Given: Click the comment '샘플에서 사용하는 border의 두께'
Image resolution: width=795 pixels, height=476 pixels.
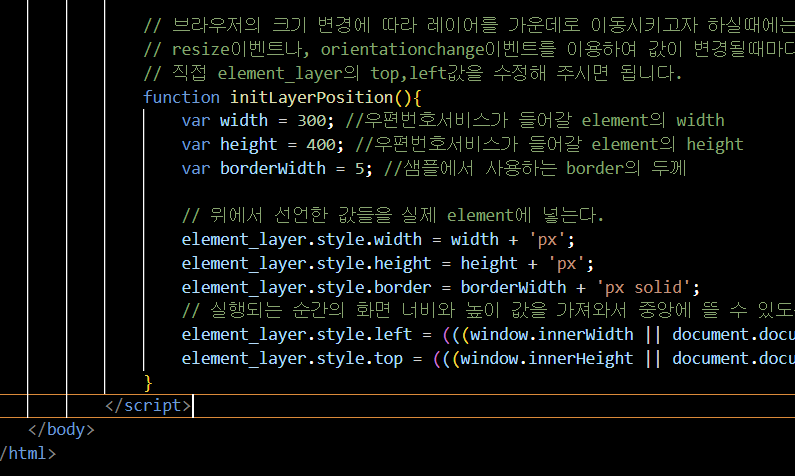Looking at the screenshot, I should 535,168.
